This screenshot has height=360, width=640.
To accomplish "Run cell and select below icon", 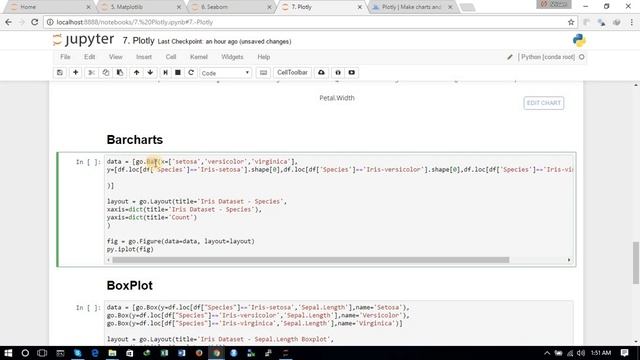I will coord(165,73).
